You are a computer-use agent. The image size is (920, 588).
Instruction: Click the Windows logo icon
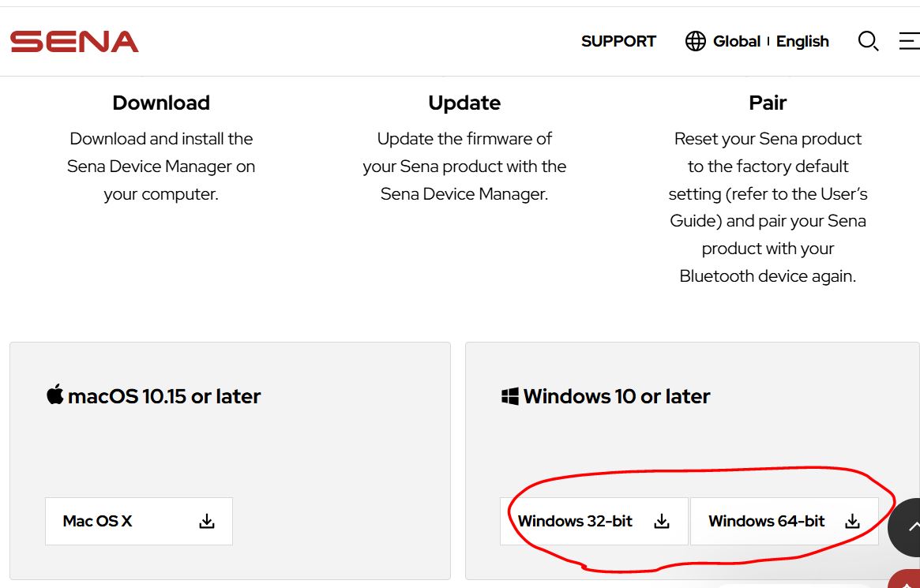[x=510, y=396]
